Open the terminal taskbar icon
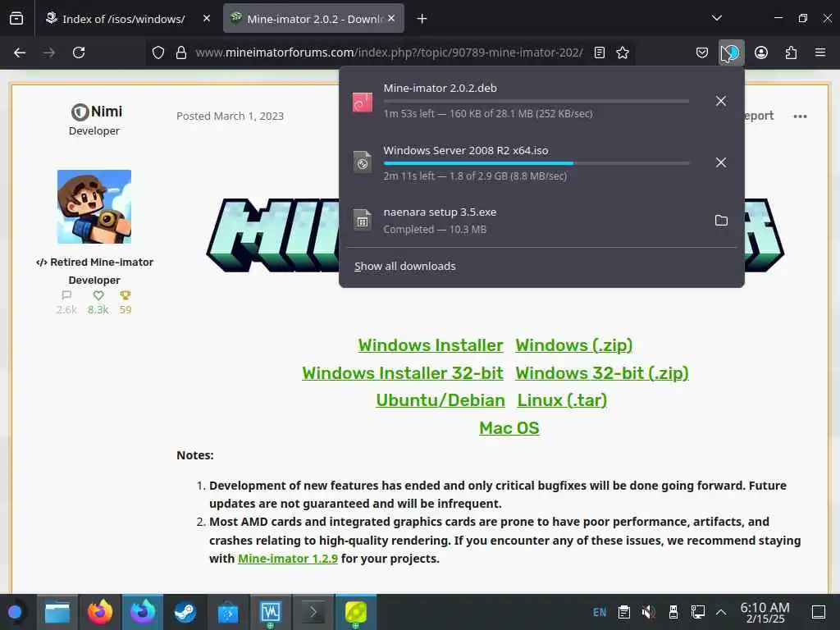 coord(313,612)
